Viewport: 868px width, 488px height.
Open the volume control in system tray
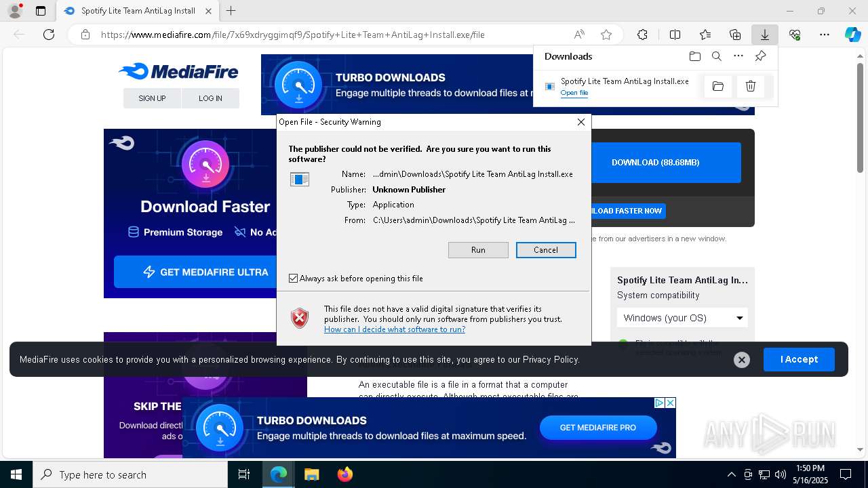(781, 474)
